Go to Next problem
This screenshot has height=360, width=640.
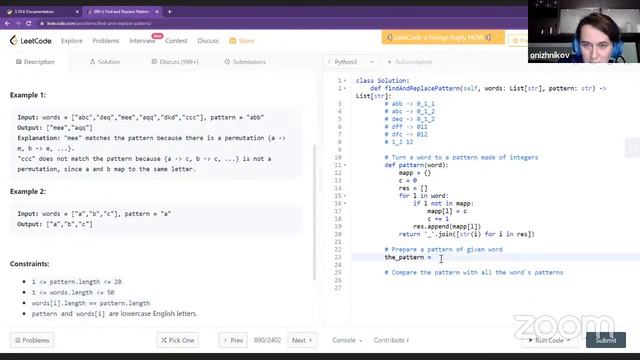pos(302,340)
